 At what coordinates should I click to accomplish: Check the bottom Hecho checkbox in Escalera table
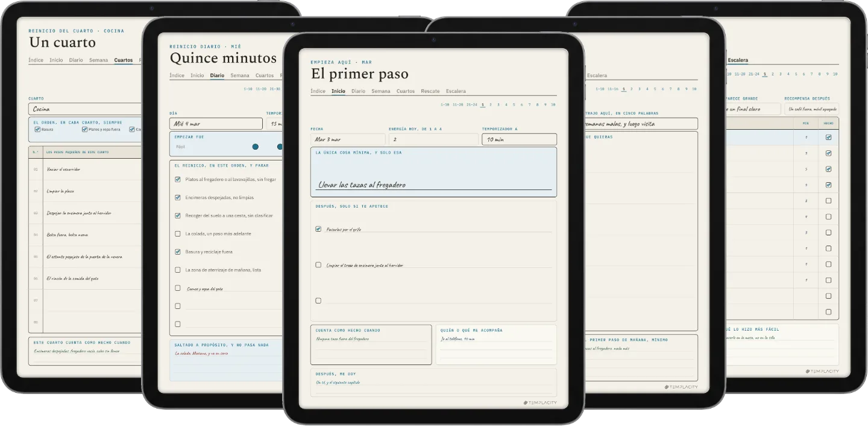tap(828, 312)
